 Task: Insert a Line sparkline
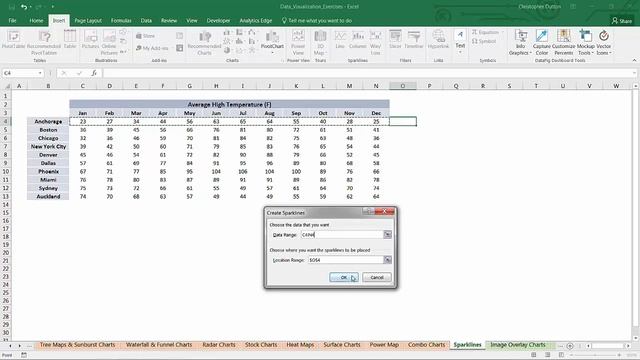pyautogui.click(x=340, y=40)
